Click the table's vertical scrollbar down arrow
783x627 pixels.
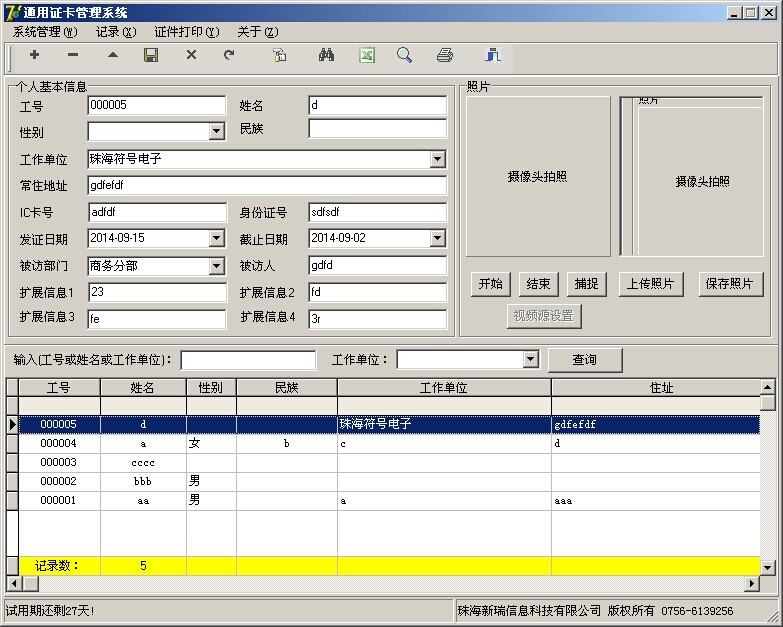click(x=768, y=567)
